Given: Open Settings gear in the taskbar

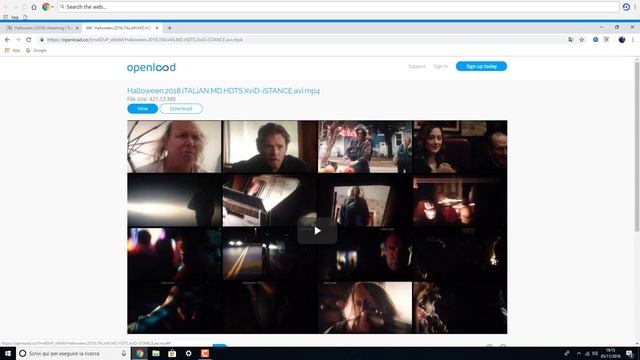Looking at the screenshot, I should (189, 353).
